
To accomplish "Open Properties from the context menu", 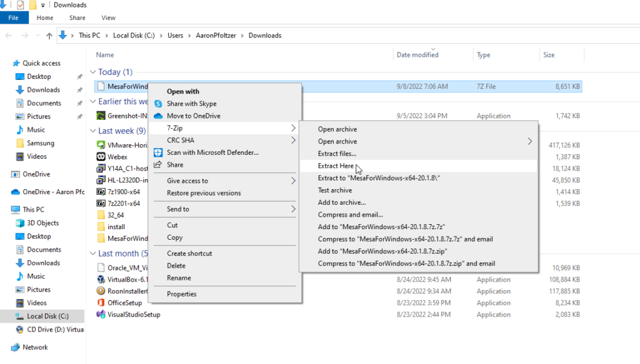I will click(x=224, y=294).
